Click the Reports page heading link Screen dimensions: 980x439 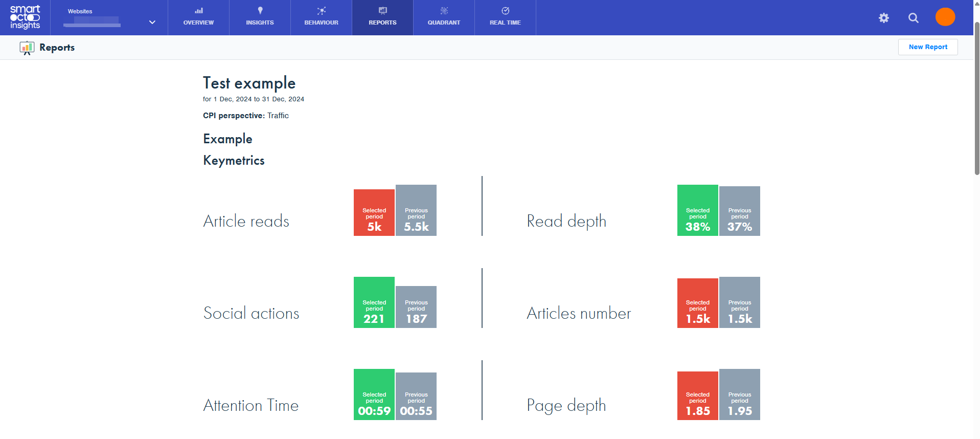(57, 48)
